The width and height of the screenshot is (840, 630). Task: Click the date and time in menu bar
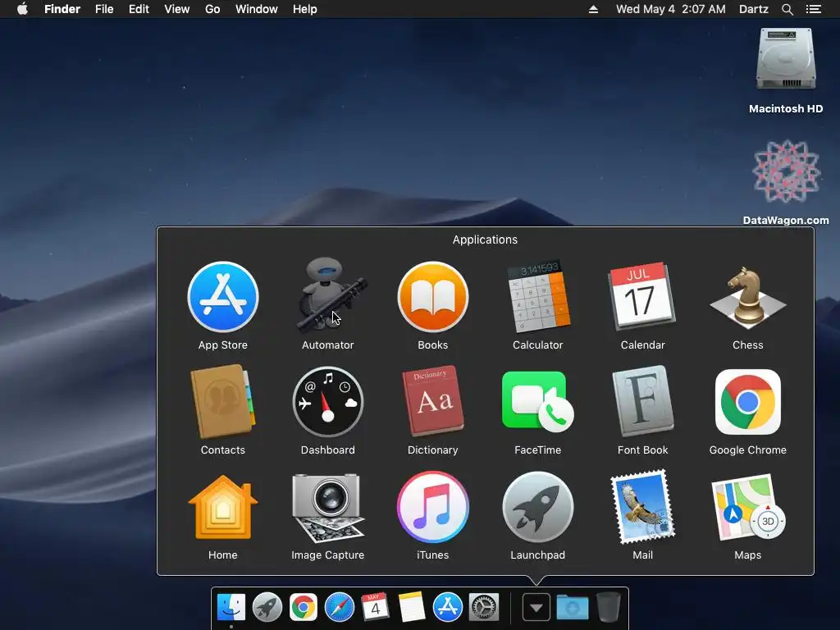(x=671, y=9)
